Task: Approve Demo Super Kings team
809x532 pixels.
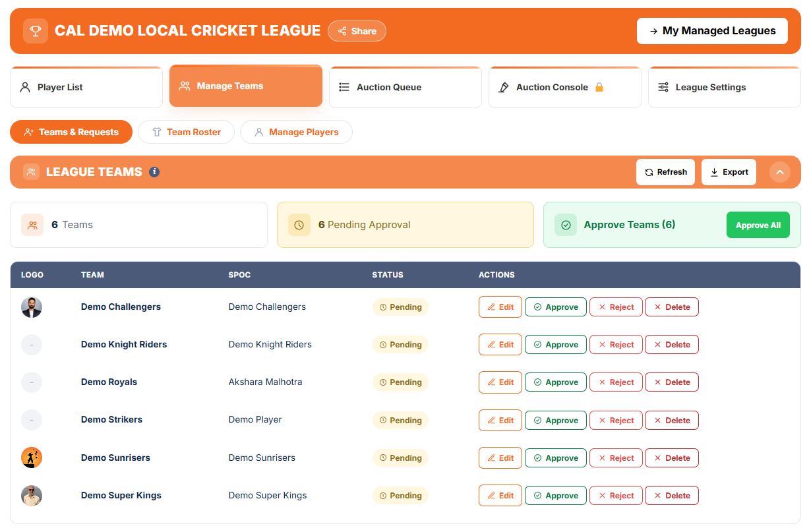Action: [x=556, y=496]
